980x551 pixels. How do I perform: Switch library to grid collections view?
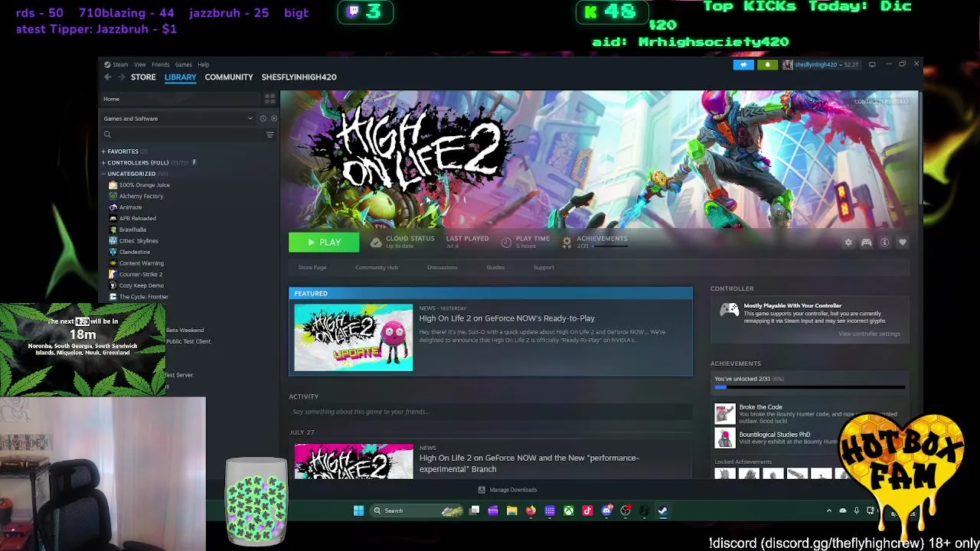click(x=269, y=99)
